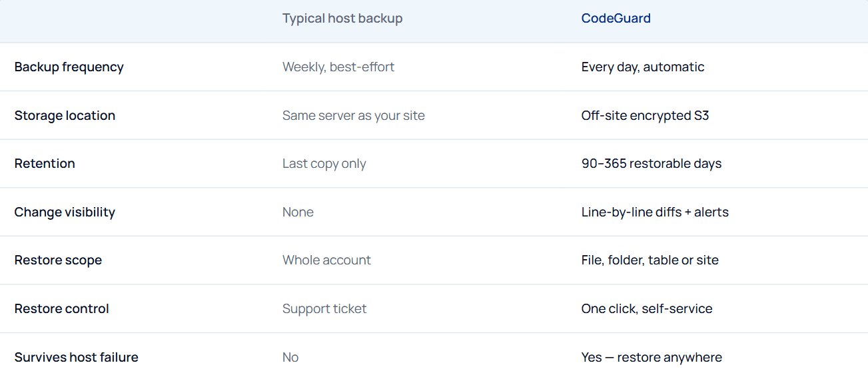The image size is (868, 373).
Task: Click the 'Off-site encrypted S3' cell
Action: [x=646, y=115]
